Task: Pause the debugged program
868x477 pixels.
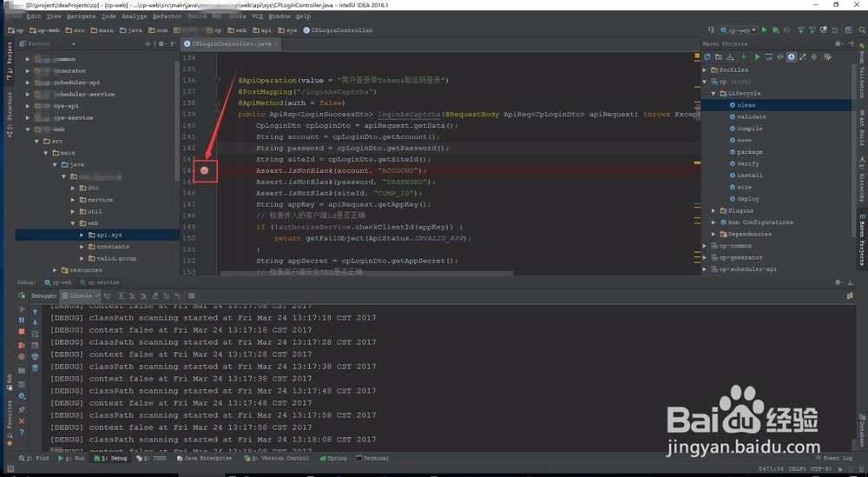Action: [x=22, y=320]
